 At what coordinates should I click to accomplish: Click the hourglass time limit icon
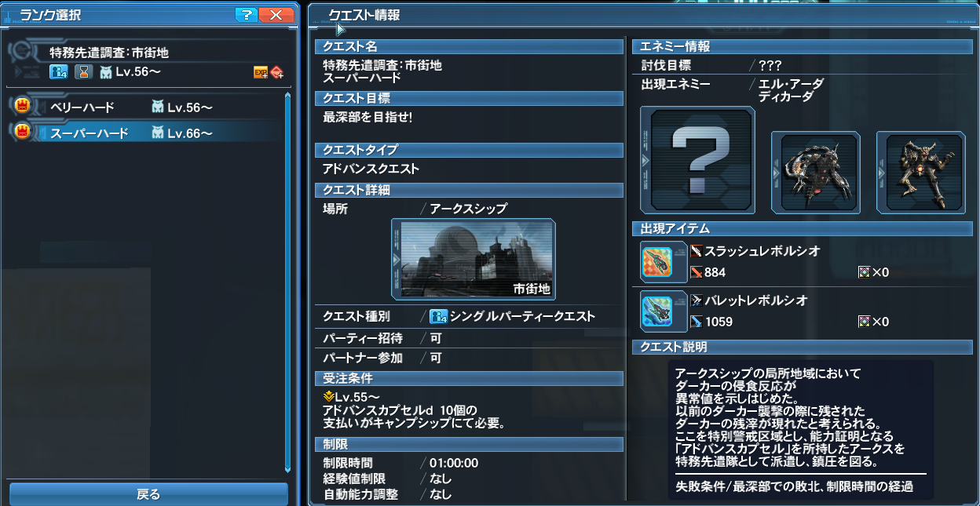(82, 72)
